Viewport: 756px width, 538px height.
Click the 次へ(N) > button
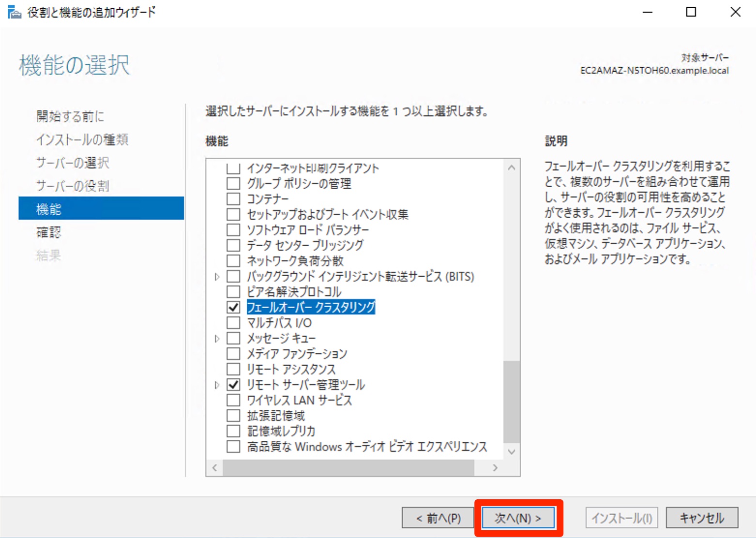pyautogui.click(x=518, y=518)
